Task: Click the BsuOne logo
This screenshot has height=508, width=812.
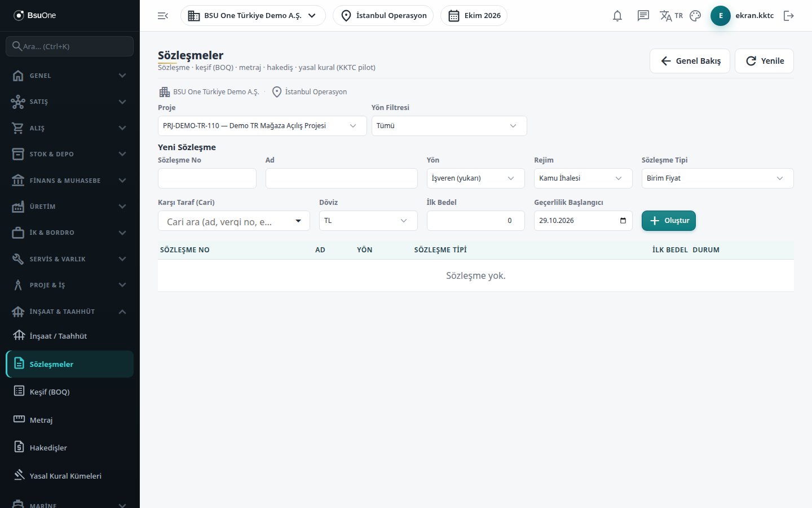Action: [35, 15]
